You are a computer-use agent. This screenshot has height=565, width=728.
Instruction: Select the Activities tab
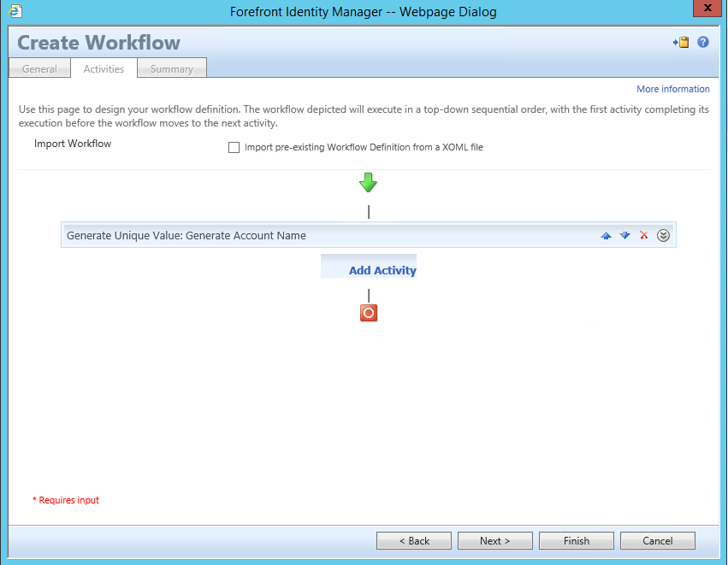(104, 68)
